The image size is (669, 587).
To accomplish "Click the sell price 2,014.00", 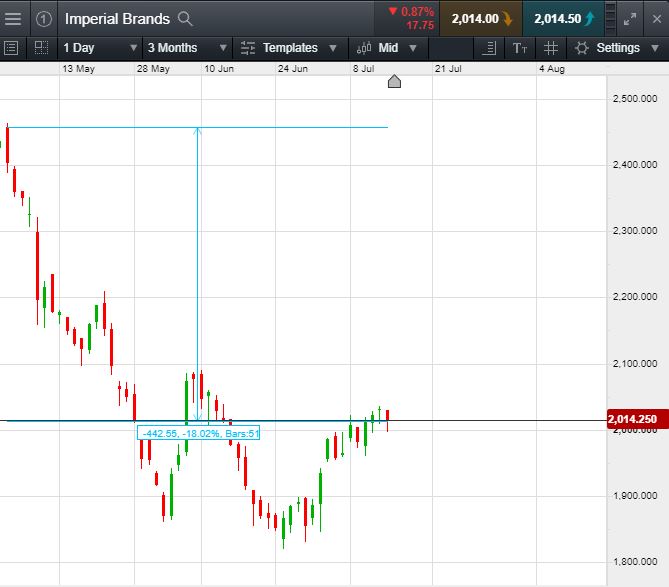I will coord(481,19).
